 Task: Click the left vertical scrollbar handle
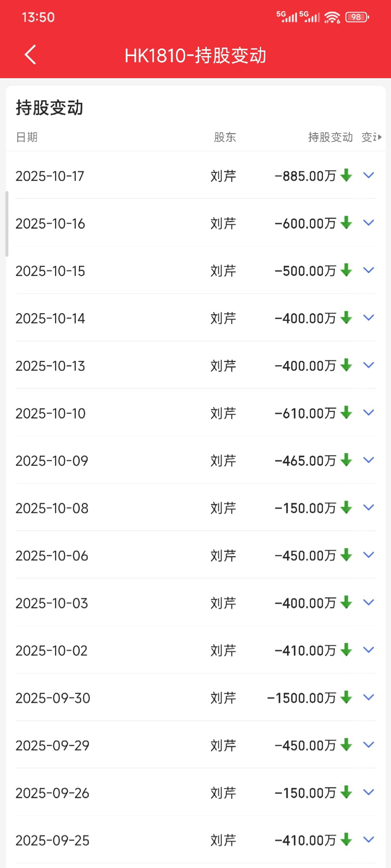[x=7, y=224]
